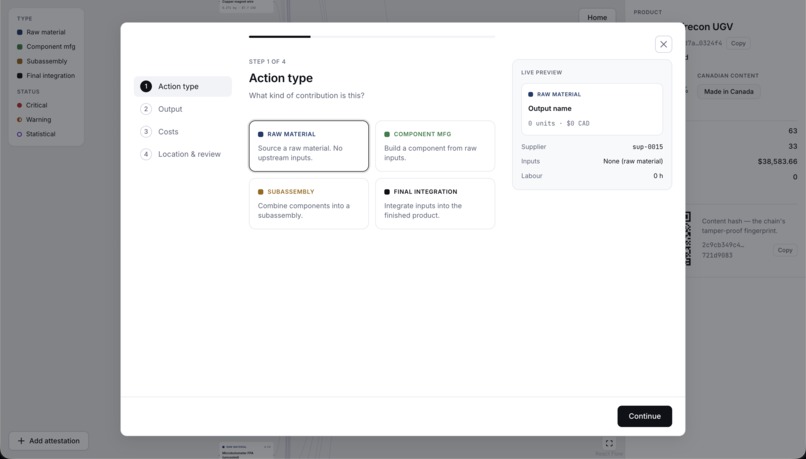Click the Labour value 0 h
The height and width of the screenshot is (459, 806).
[658, 176]
